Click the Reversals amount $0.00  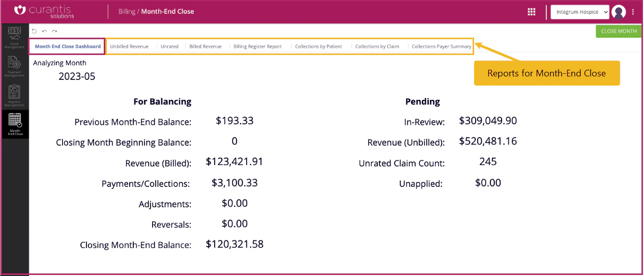pos(235,224)
